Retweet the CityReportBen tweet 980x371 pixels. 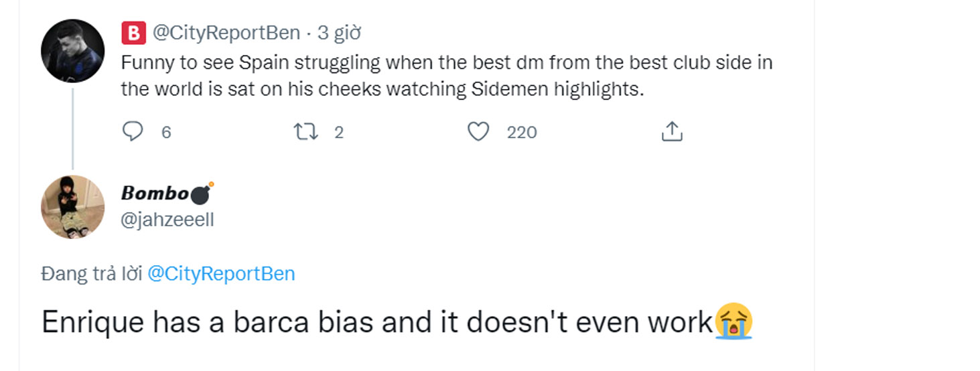[306, 131]
